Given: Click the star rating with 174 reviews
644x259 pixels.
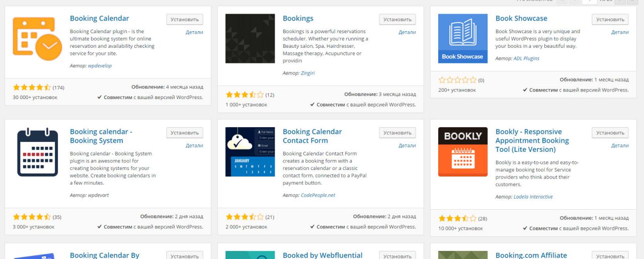Looking at the screenshot, I should (32, 88).
